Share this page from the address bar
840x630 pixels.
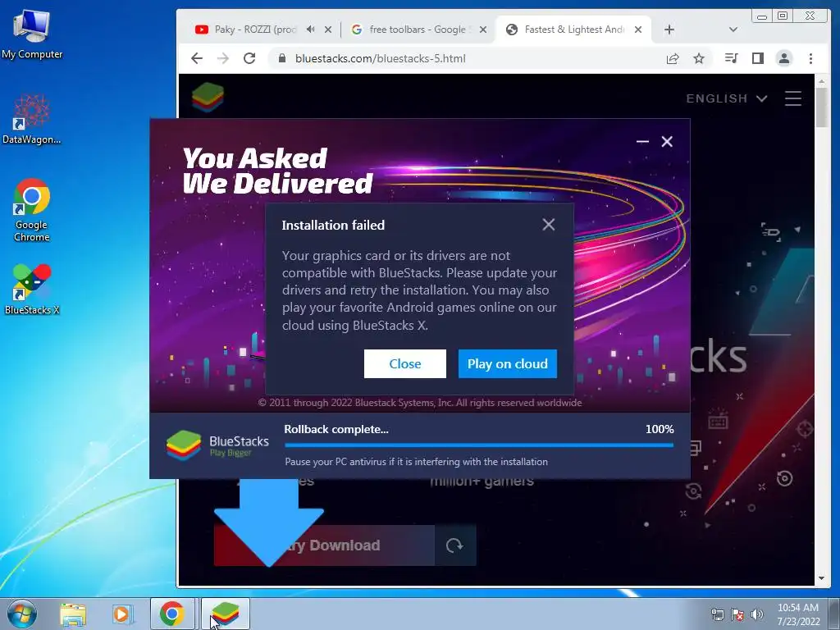(x=673, y=58)
